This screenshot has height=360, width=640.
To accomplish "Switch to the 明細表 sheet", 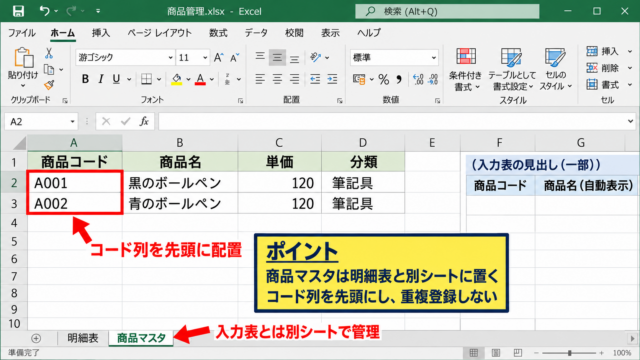I will coord(83,338).
